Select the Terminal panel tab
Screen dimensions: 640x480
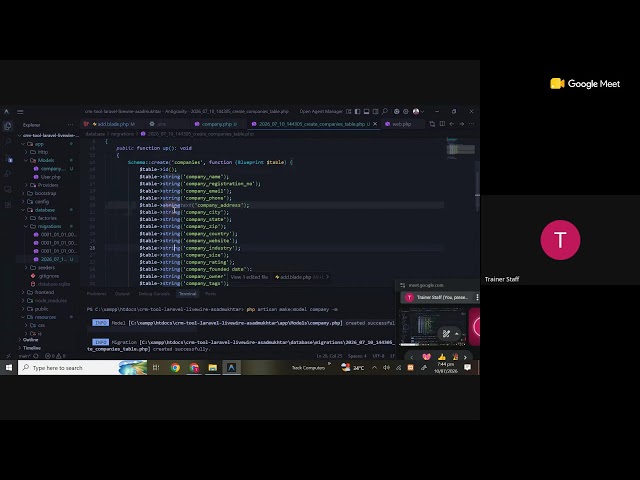coord(187,293)
